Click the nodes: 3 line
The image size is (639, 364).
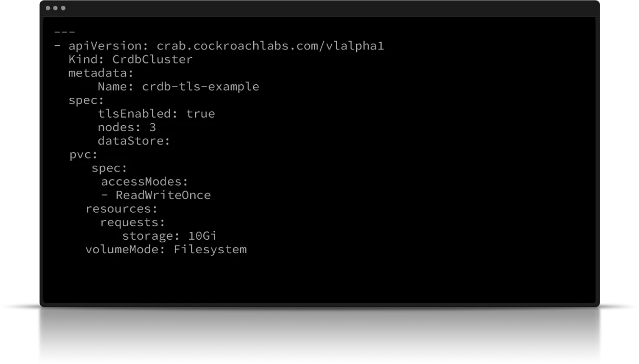(126, 127)
